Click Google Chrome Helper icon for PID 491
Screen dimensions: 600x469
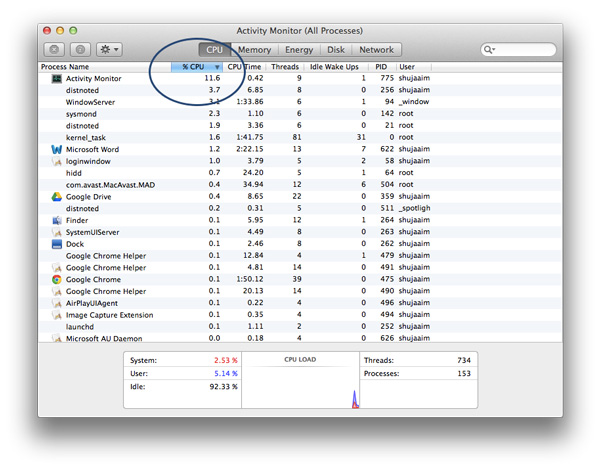click(57, 268)
